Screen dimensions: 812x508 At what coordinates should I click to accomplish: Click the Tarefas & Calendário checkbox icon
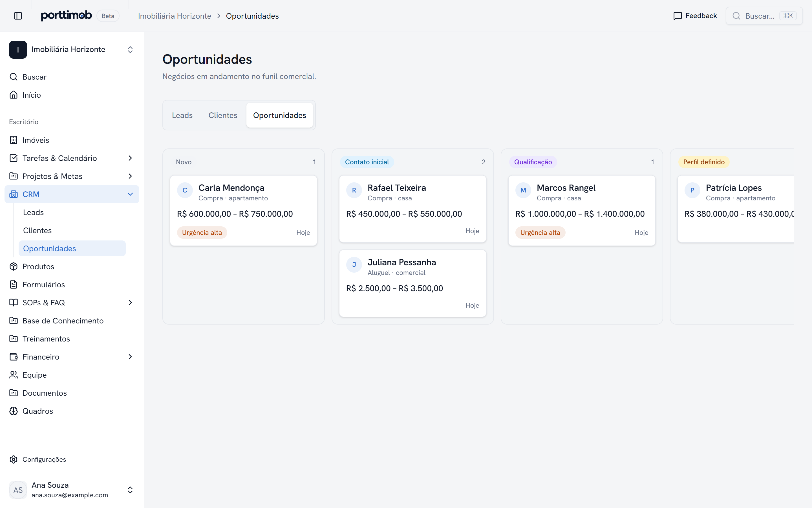pos(14,158)
